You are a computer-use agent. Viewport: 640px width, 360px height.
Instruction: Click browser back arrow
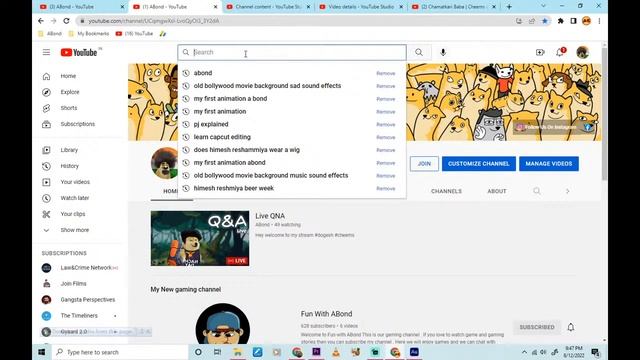click(x=41, y=20)
